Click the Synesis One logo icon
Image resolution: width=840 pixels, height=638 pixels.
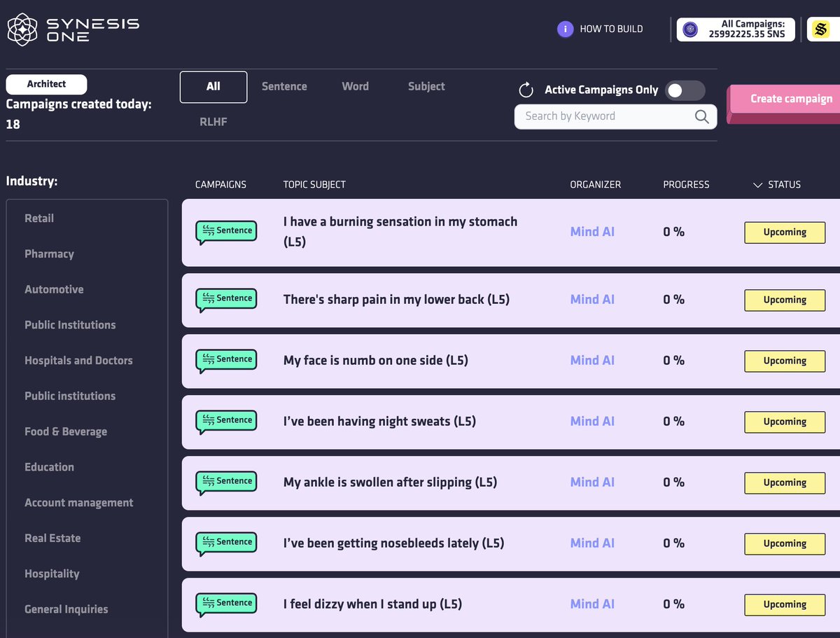pyautogui.click(x=21, y=29)
